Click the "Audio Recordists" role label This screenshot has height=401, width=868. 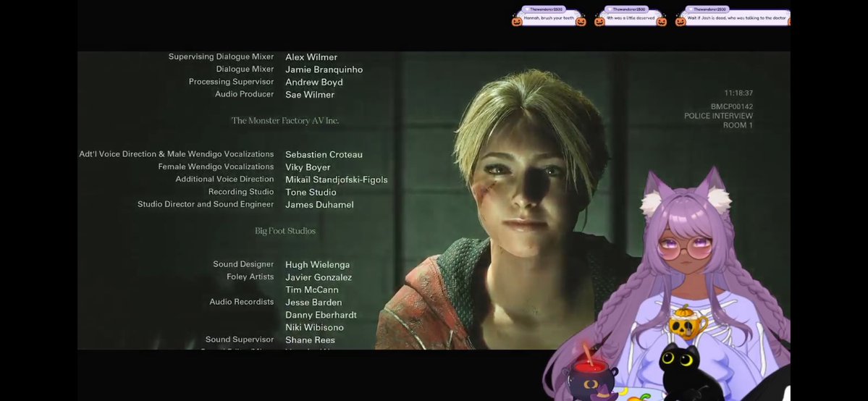pos(241,302)
